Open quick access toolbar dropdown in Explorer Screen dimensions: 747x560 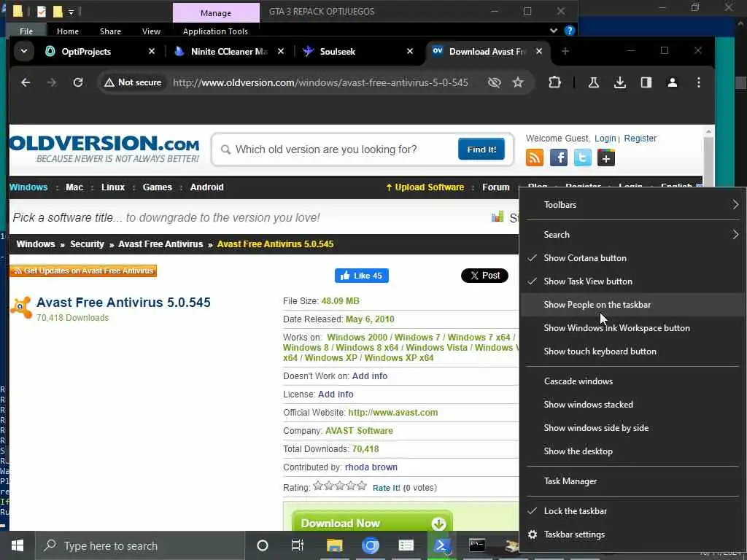click(71, 12)
